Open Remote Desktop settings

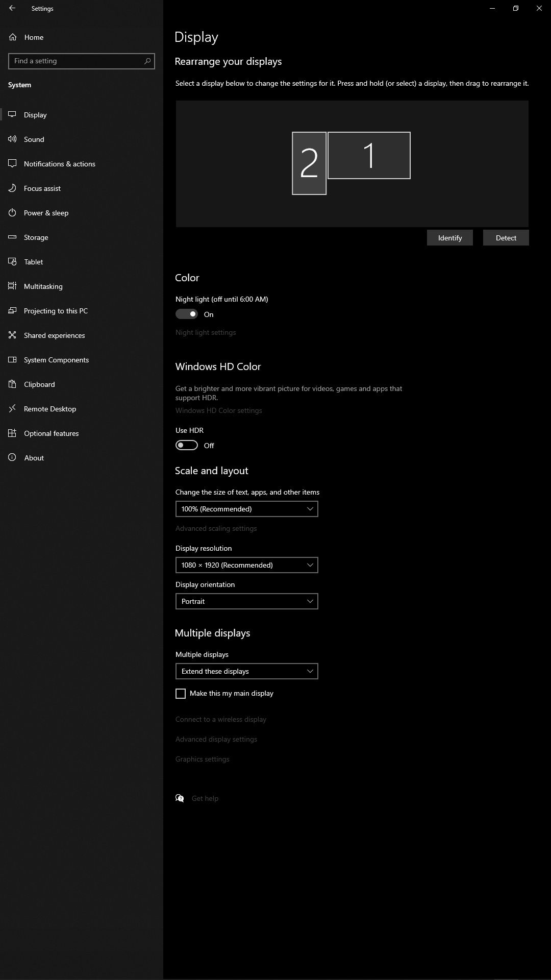click(x=82, y=408)
